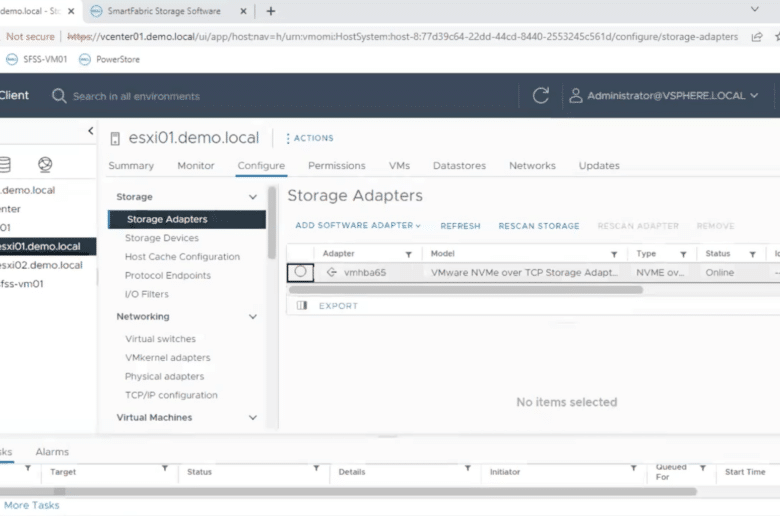
Task: Open browser tab search dropdown arrow
Action: (x=755, y=9)
